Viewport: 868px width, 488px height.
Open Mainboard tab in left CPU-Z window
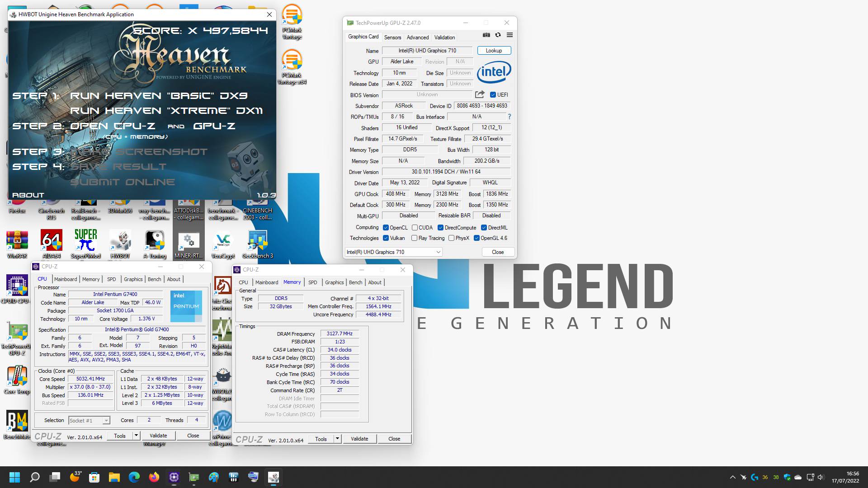(x=66, y=279)
